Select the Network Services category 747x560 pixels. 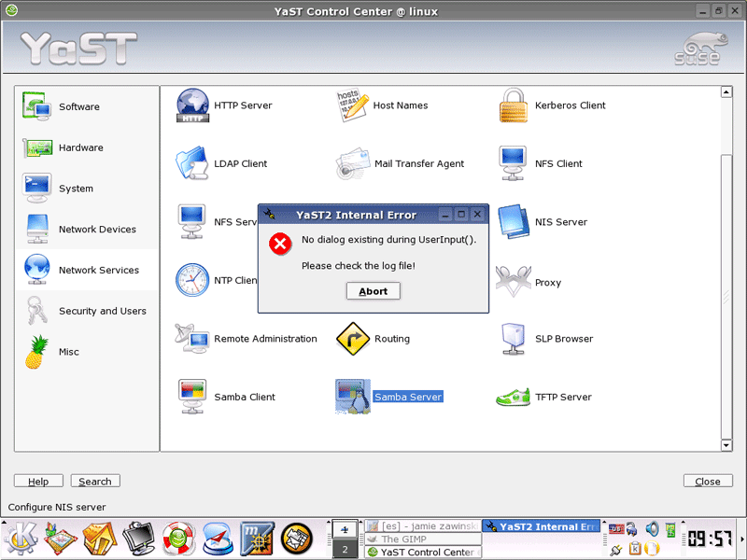tap(86, 270)
